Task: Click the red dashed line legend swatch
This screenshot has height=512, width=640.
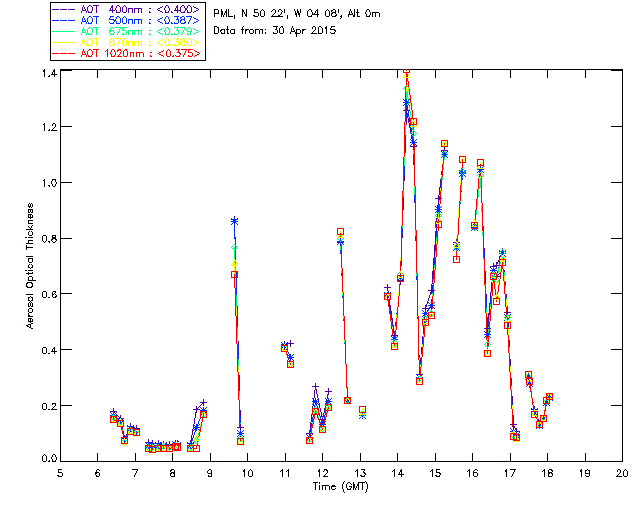Action: tap(64, 53)
